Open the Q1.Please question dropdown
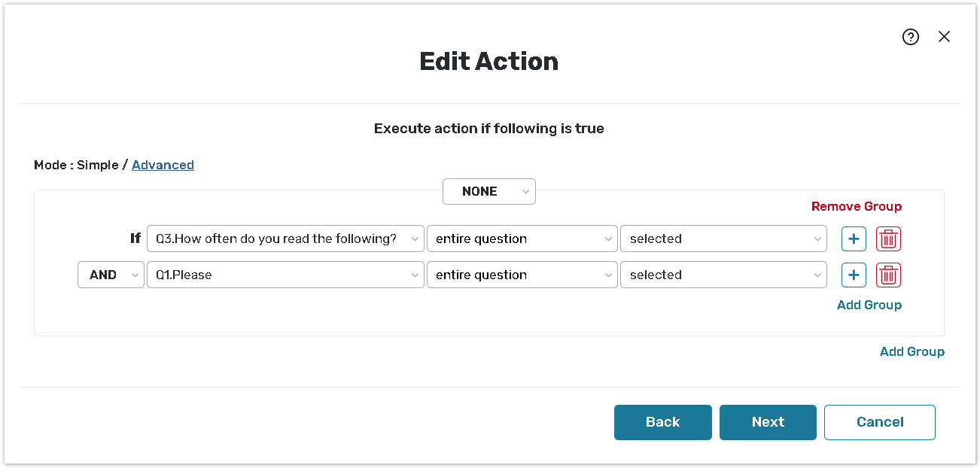980x468 pixels. [x=285, y=275]
